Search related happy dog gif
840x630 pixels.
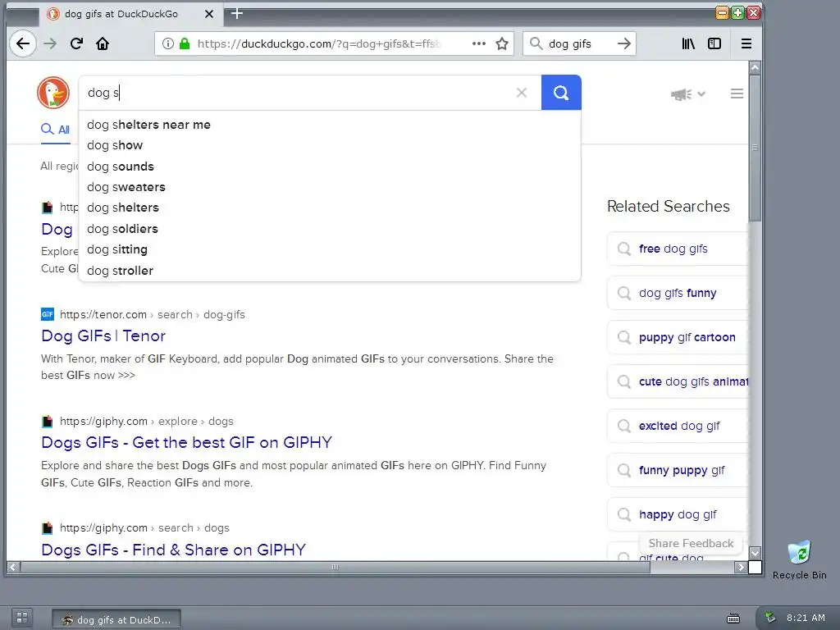678,514
